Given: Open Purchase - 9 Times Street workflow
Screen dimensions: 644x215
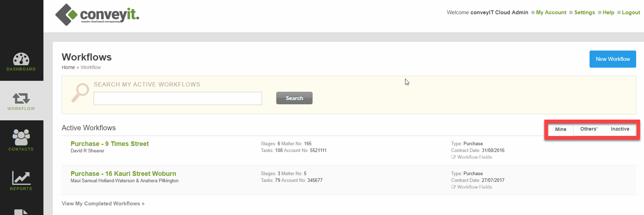Looking at the screenshot, I should [x=110, y=144].
